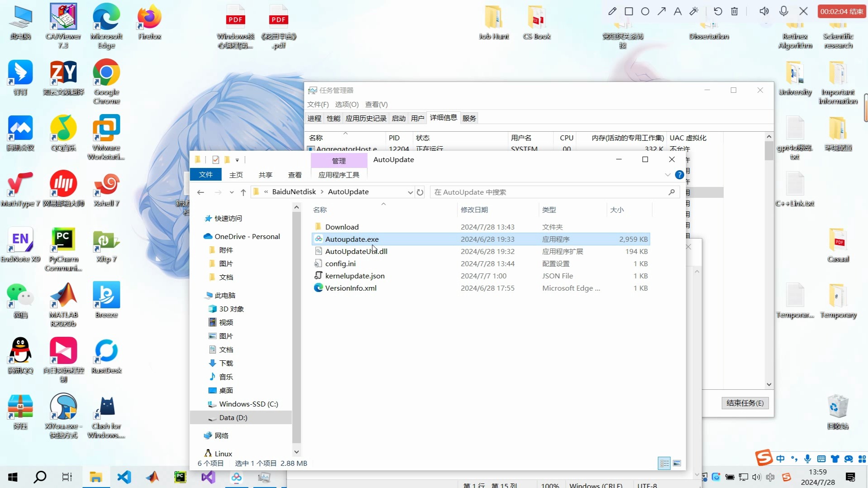Open Visual Studio from the taskbar
Screen dimensions: 868x488
208,477
